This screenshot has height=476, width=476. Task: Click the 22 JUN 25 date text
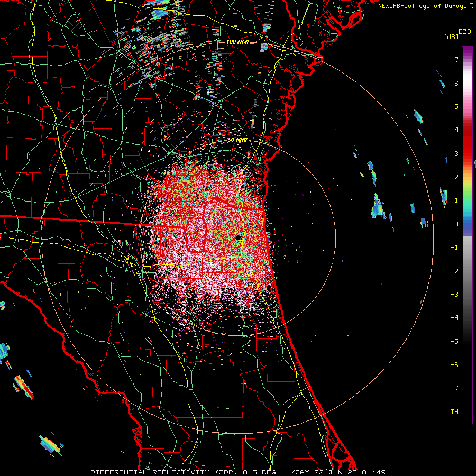click(335, 472)
